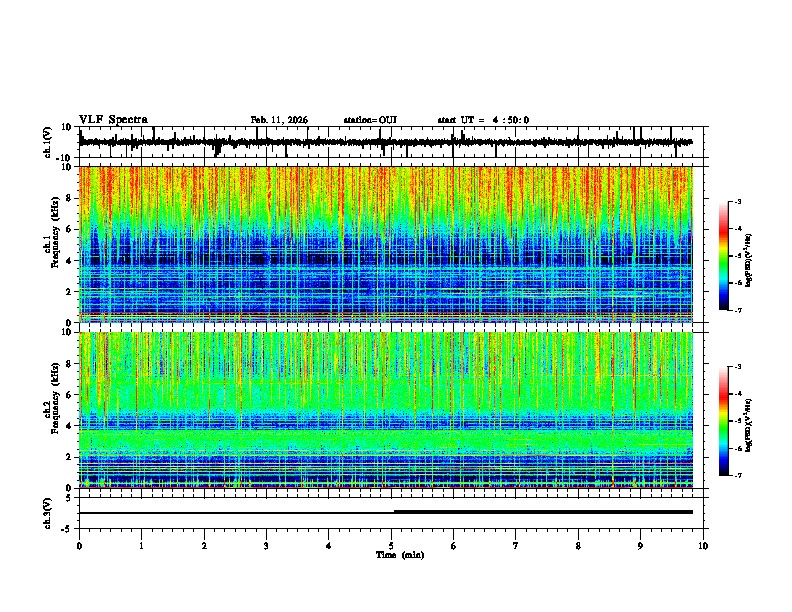This screenshot has width=792, height=612.
Task: Click the "-7" label on ch.1 color bar
Action: (x=738, y=310)
